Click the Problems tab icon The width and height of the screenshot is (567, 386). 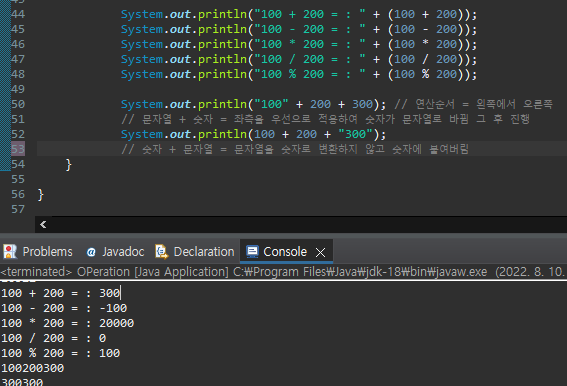coord(10,251)
